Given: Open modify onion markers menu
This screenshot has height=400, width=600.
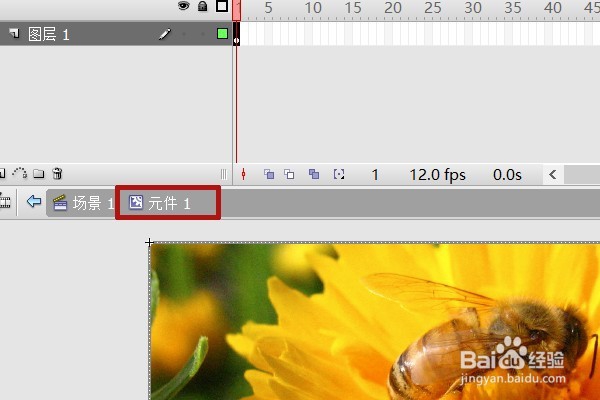Looking at the screenshot, I should point(339,174).
